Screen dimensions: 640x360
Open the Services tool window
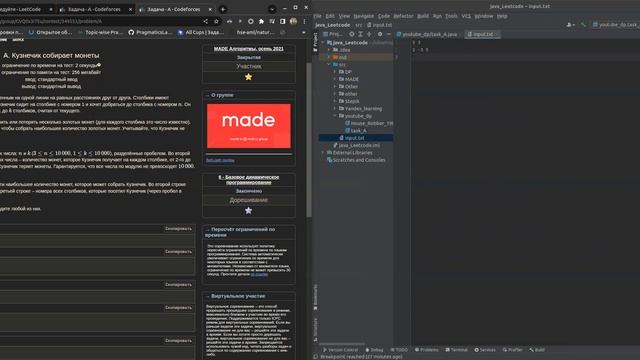tap(485, 350)
